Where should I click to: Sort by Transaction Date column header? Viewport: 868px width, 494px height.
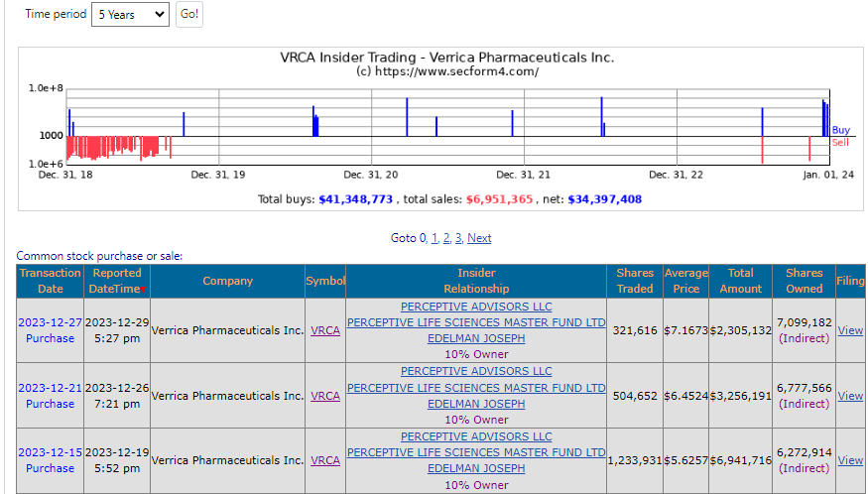click(x=51, y=281)
